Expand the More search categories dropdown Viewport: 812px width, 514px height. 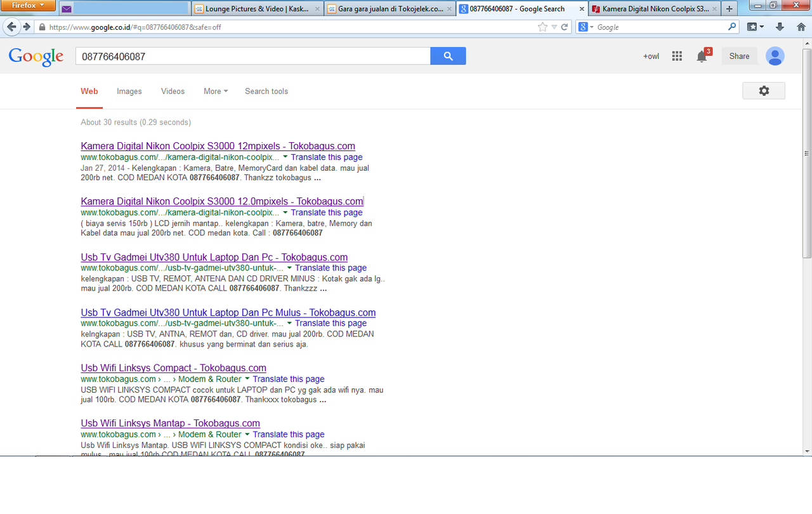click(x=216, y=91)
